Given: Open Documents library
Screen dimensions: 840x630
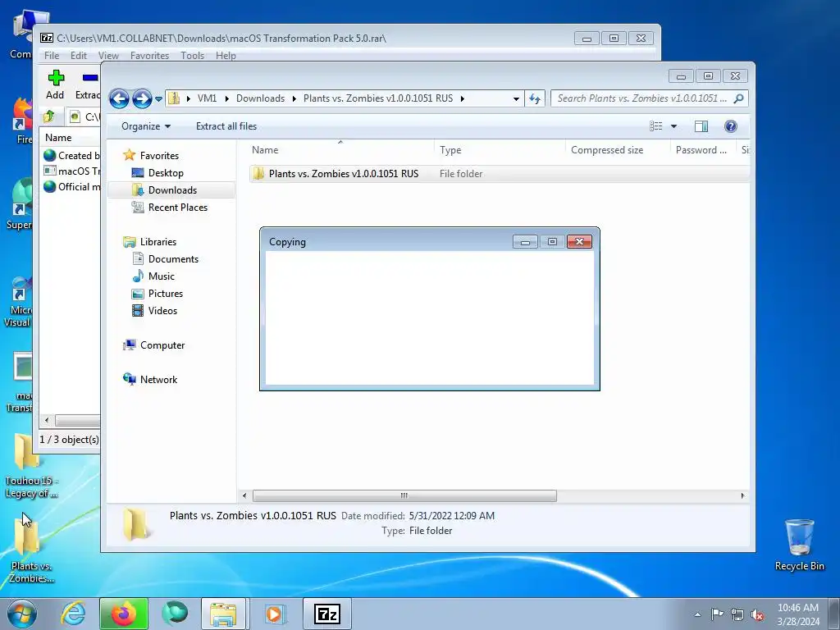Looking at the screenshot, I should click(x=173, y=259).
